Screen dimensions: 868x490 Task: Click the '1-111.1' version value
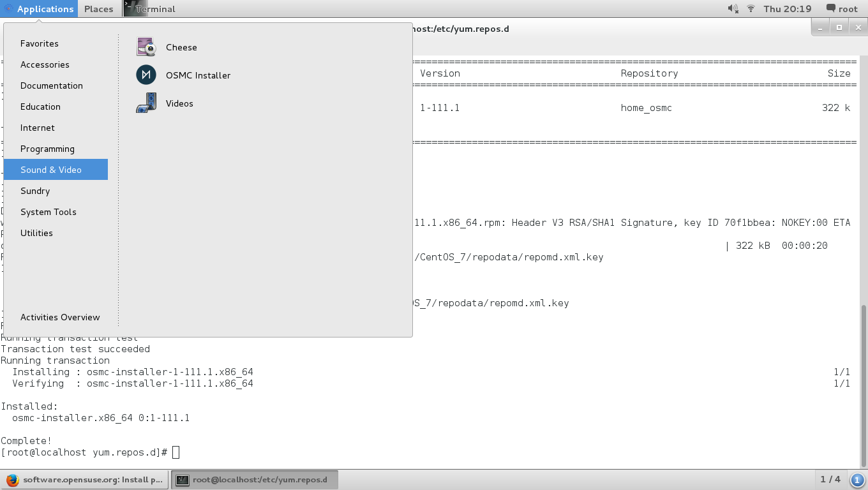[440, 108]
